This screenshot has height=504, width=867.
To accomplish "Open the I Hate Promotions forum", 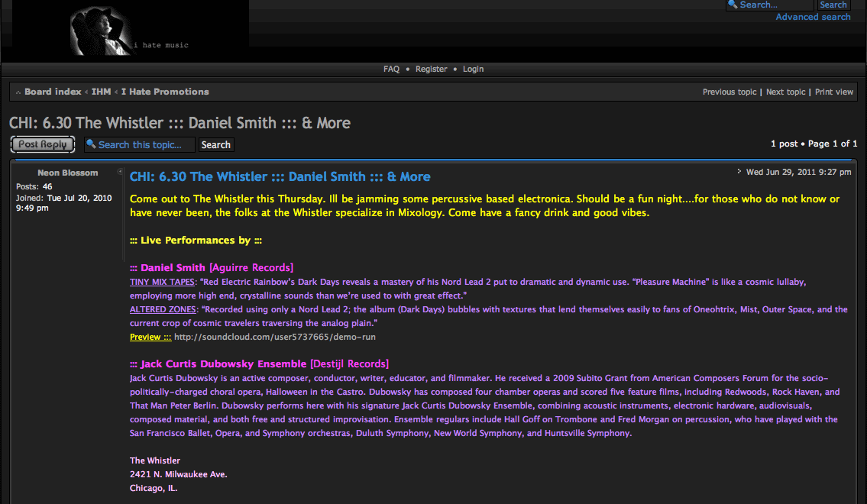I will [x=165, y=92].
